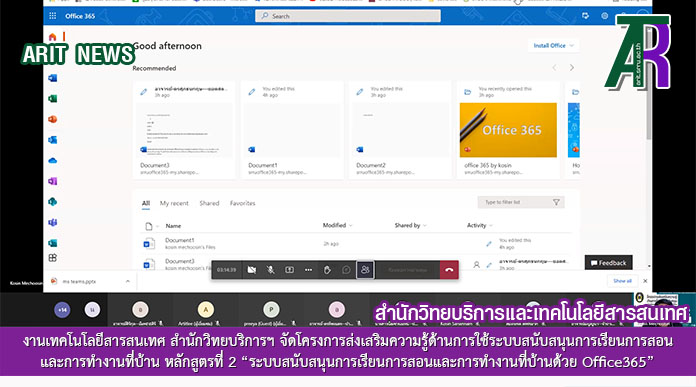Open ms teams.pptx from downloads bar
Image resolution: width=696 pixels, height=387 pixels.
click(79, 281)
